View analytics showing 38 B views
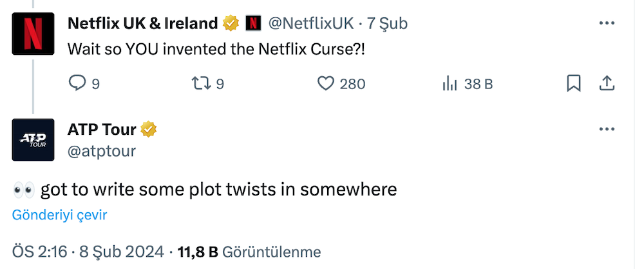 tap(450, 83)
